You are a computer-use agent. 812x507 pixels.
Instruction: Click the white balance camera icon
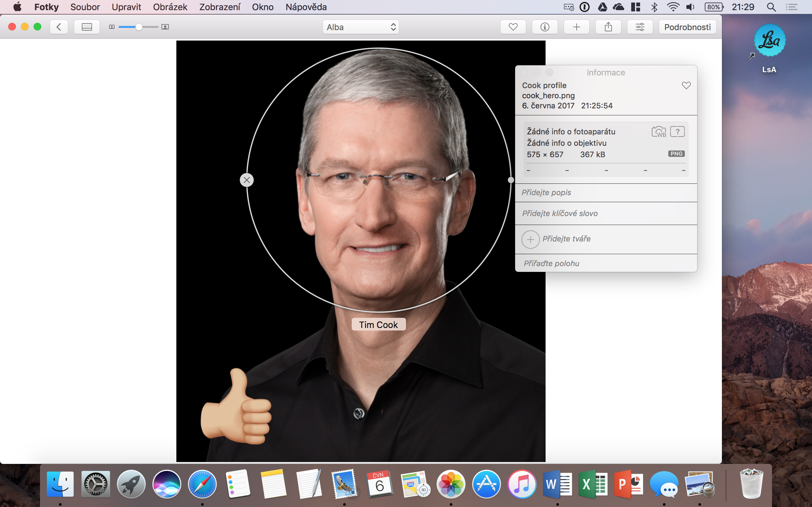658,132
